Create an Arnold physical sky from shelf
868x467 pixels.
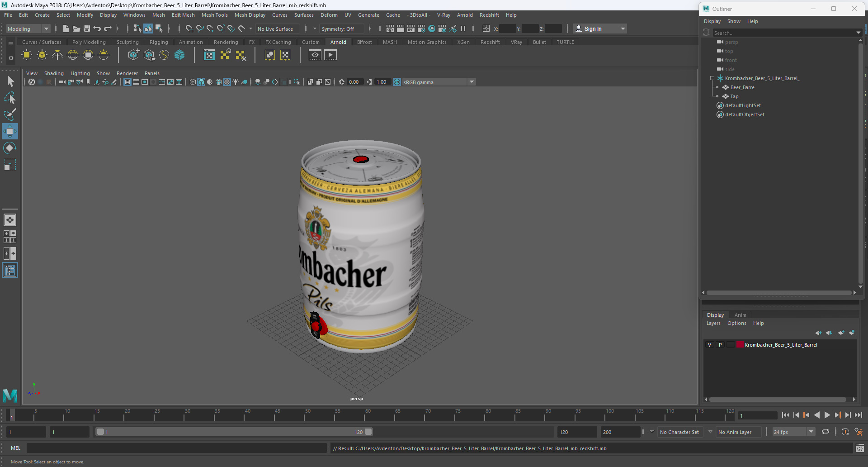click(104, 55)
